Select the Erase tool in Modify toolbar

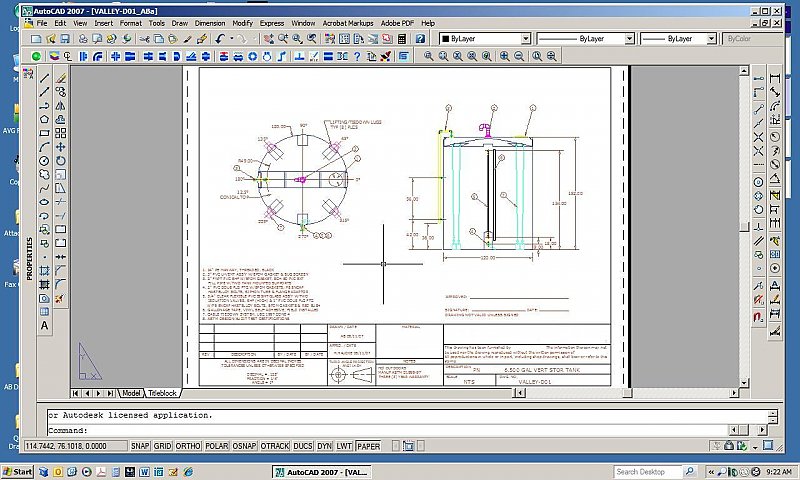tap(61, 77)
